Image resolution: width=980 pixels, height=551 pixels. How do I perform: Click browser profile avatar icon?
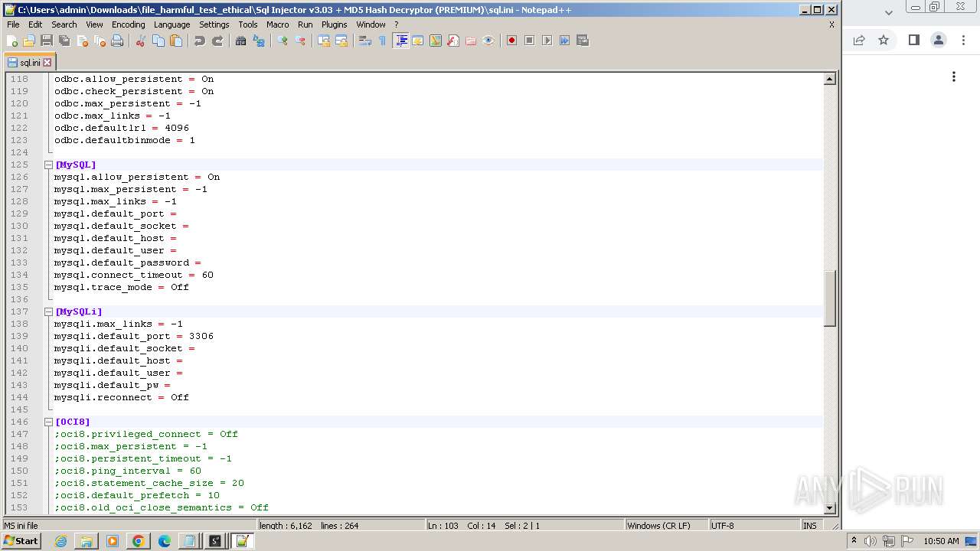pos(939,40)
